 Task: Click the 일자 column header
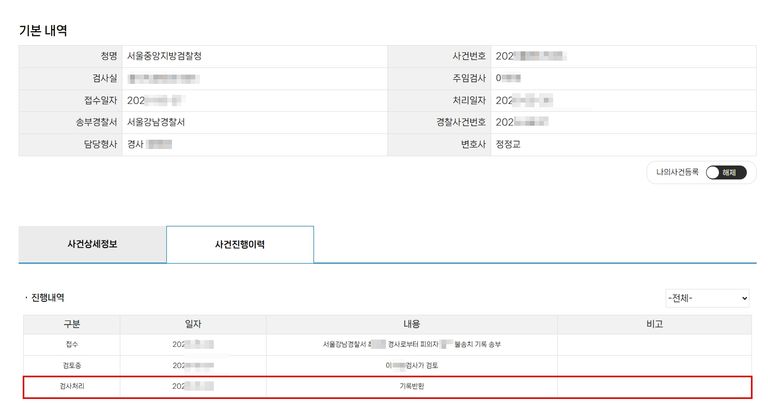[x=193, y=324]
